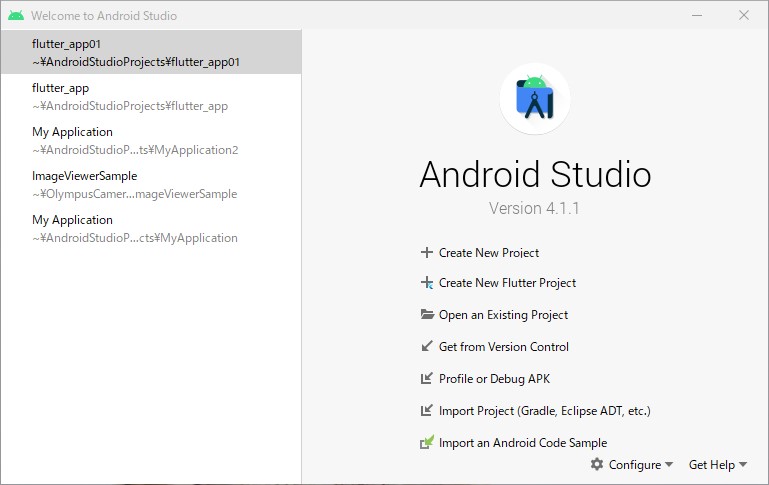The width and height of the screenshot is (769, 485).
Task: Select Profile or Debug APK
Action: pyautogui.click(x=494, y=379)
